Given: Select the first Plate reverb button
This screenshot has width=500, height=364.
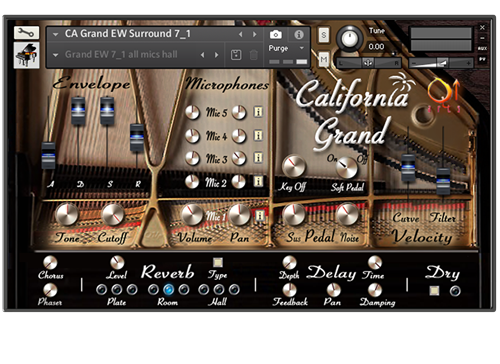Looking at the screenshot, I should 101,290.
